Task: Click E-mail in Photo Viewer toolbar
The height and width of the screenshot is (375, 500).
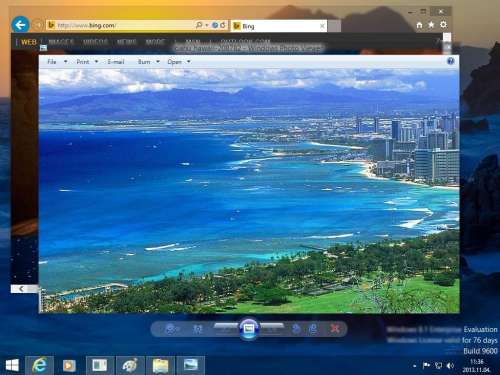Action: click(x=116, y=62)
